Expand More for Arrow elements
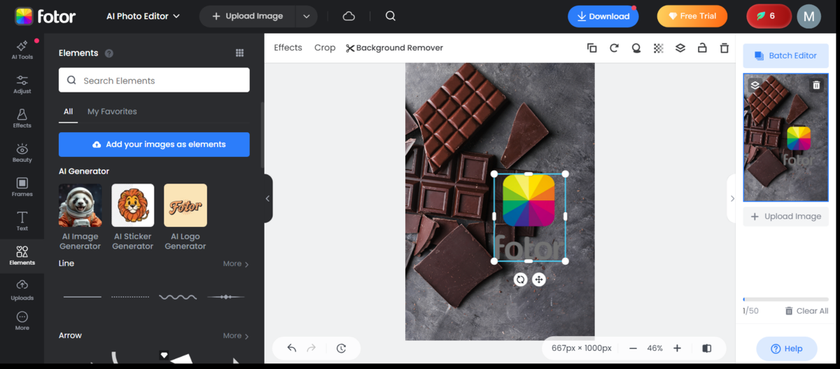This screenshot has width=840, height=369. 236,336
